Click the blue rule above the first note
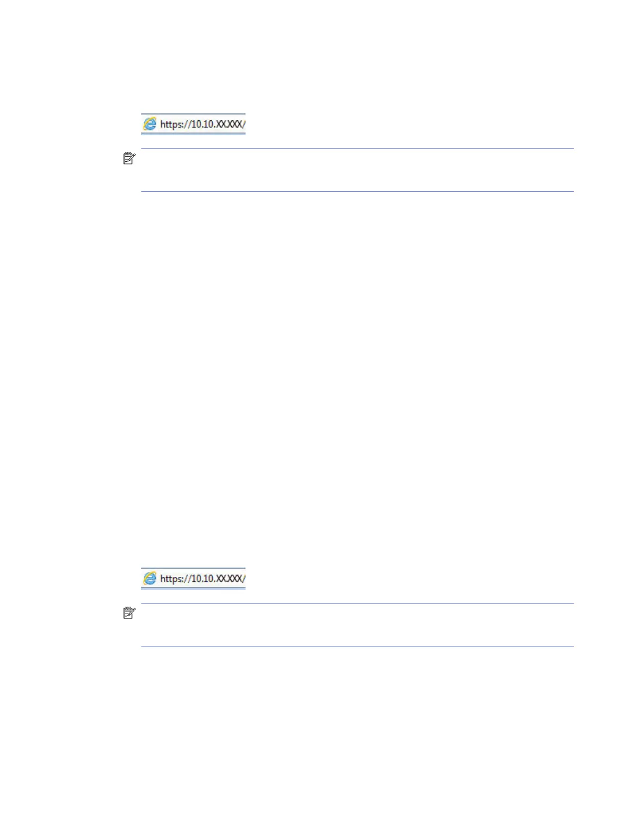The width and height of the screenshot is (631, 840). point(357,149)
